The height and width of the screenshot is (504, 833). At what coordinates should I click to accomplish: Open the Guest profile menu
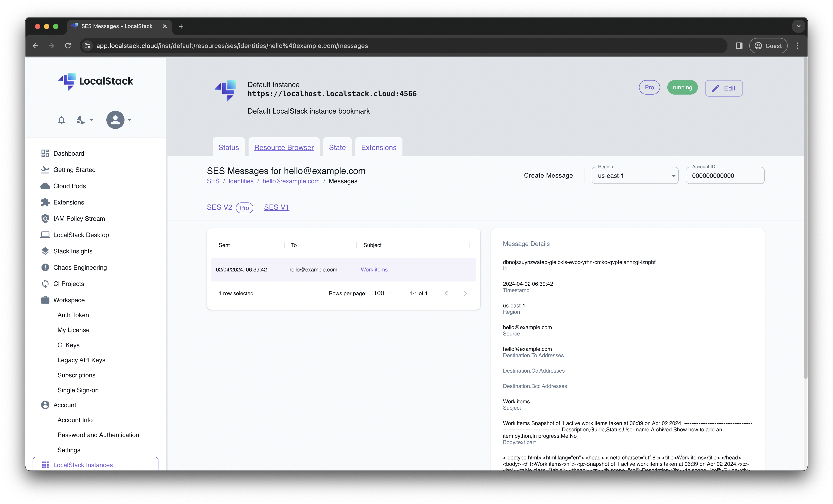(768, 46)
